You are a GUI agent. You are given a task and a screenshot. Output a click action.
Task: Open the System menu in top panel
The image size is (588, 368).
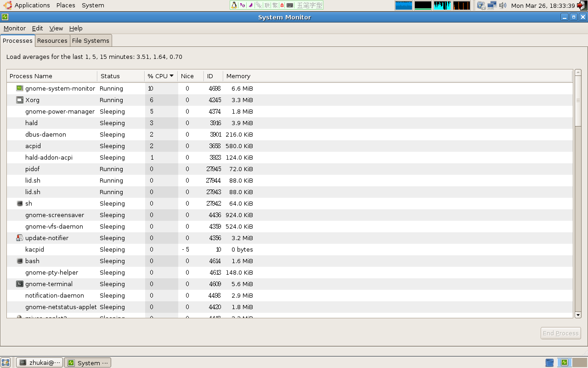(x=93, y=6)
